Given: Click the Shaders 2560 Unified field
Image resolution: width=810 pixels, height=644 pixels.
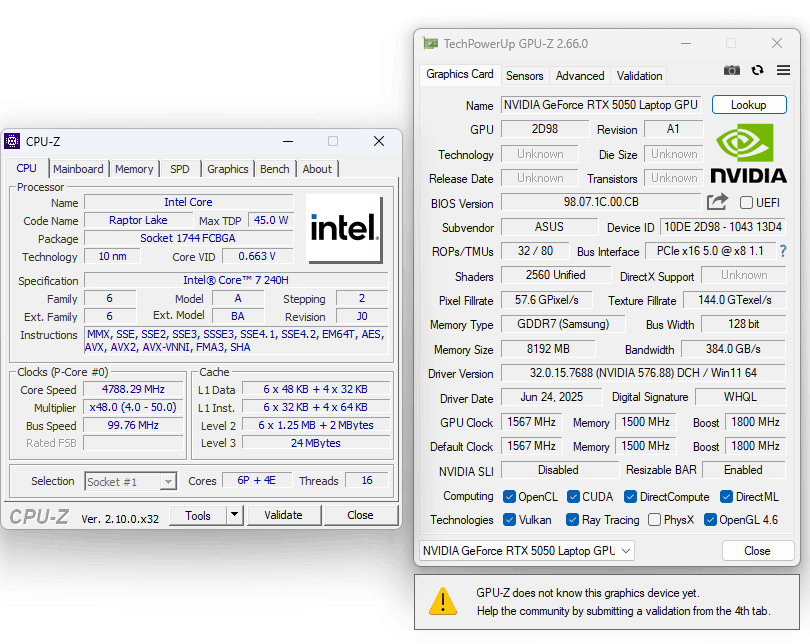Looking at the screenshot, I should (556, 275).
